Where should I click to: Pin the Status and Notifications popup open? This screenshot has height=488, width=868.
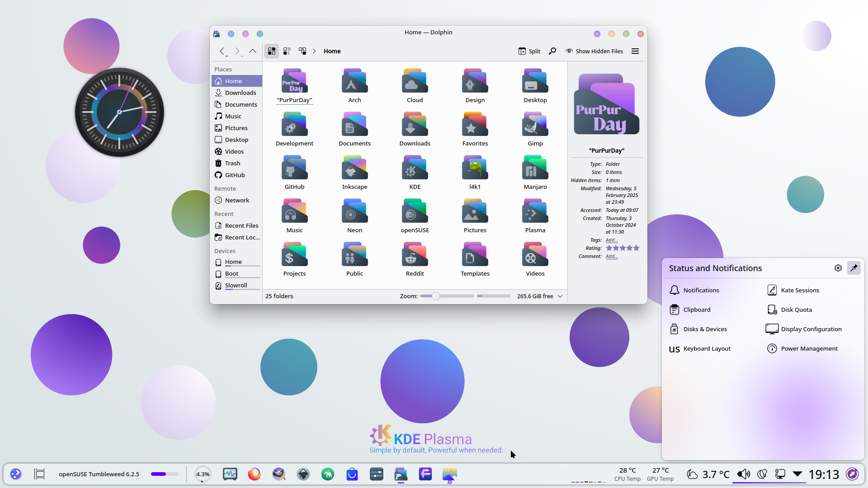pos(854,268)
